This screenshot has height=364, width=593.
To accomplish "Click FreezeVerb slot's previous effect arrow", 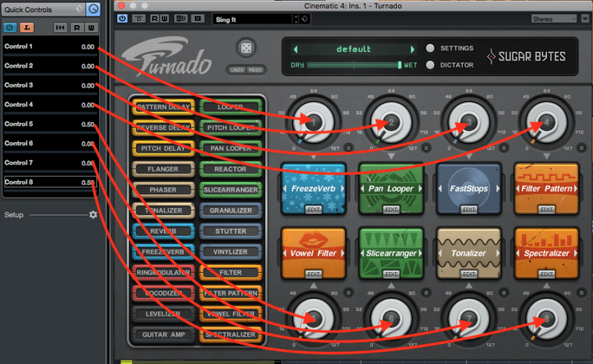I will pos(285,188).
